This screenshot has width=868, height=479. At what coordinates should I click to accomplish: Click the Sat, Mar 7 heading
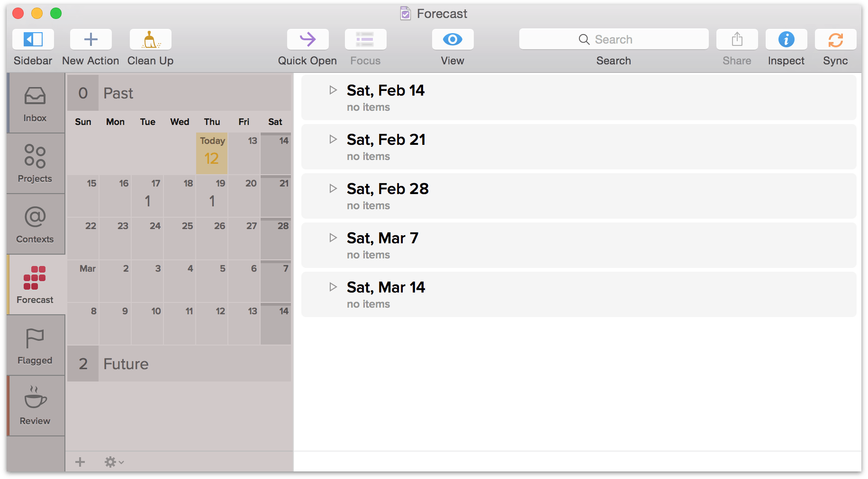(x=382, y=238)
